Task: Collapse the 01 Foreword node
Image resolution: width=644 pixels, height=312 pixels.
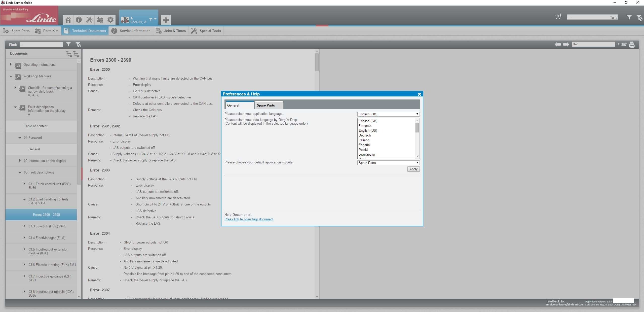Action: (x=20, y=138)
